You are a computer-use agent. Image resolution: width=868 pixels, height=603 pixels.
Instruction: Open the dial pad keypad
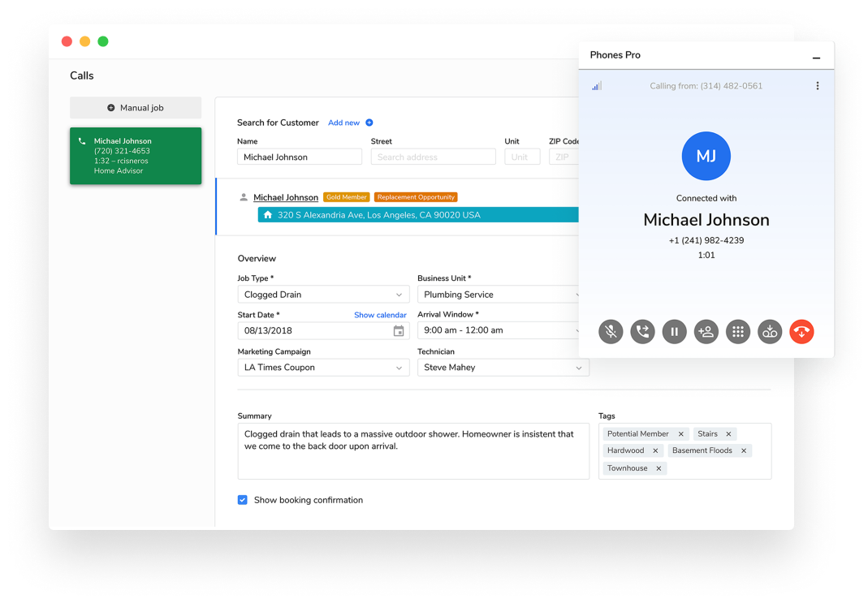738,332
